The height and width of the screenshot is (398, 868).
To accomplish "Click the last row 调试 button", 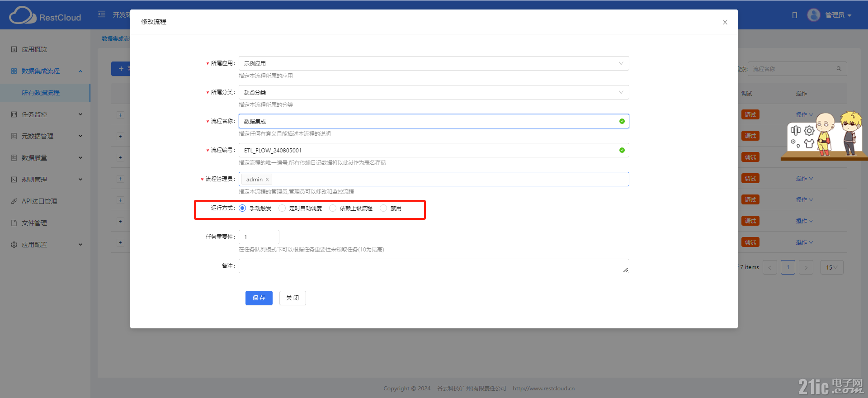I will point(750,242).
